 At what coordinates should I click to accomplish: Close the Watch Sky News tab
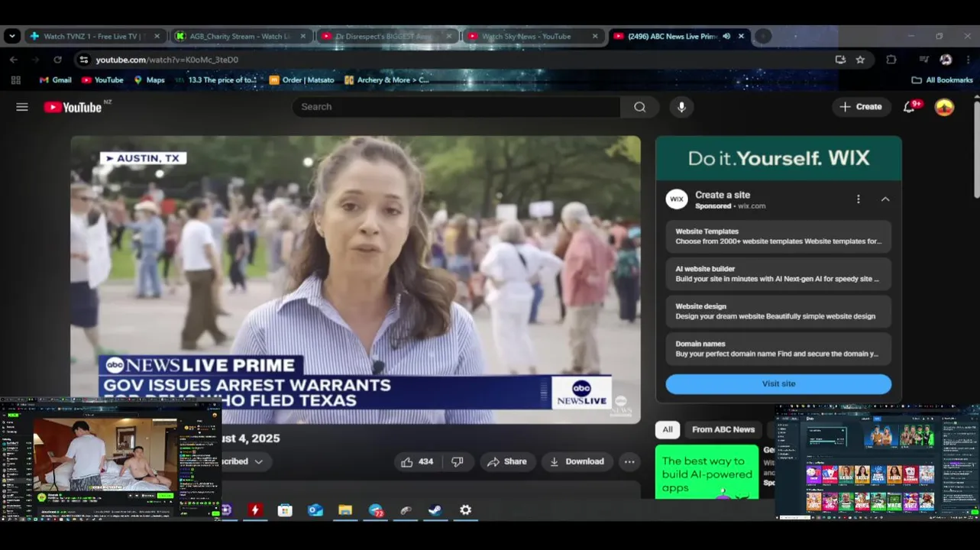595,36
